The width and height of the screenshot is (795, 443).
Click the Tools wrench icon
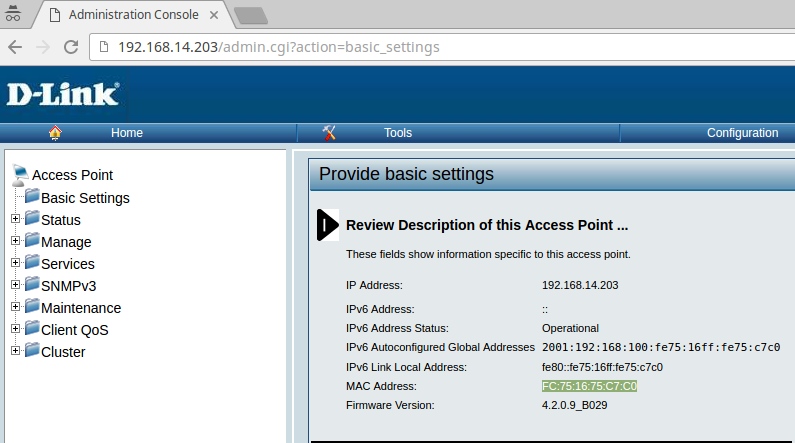[329, 133]
